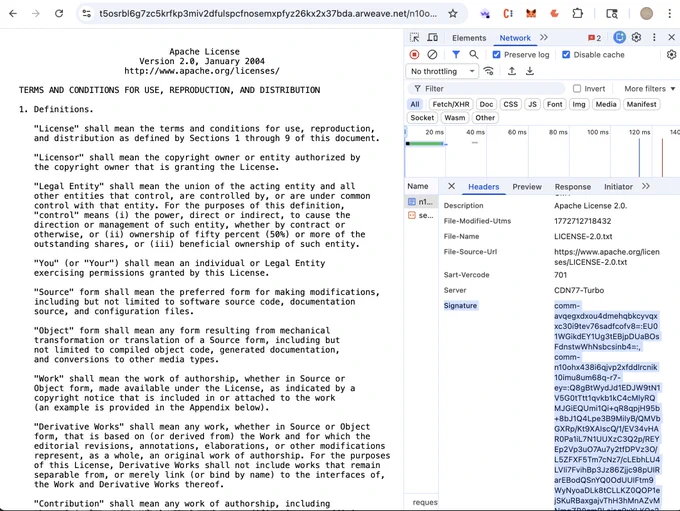The height and width of the screenshot is (511, 680).
Task: Show more DevTools tabs chevron
Action: (x=544, y=38)
